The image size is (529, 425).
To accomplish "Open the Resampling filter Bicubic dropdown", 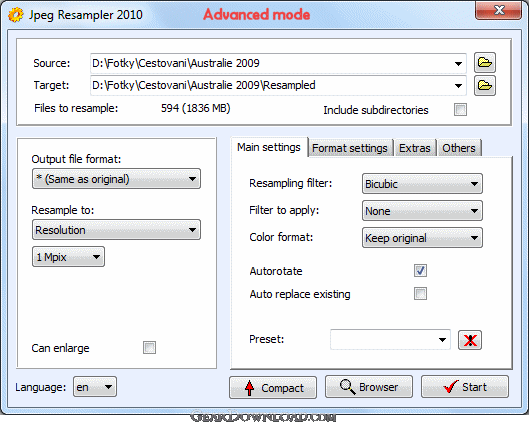I will pos(422,184).
